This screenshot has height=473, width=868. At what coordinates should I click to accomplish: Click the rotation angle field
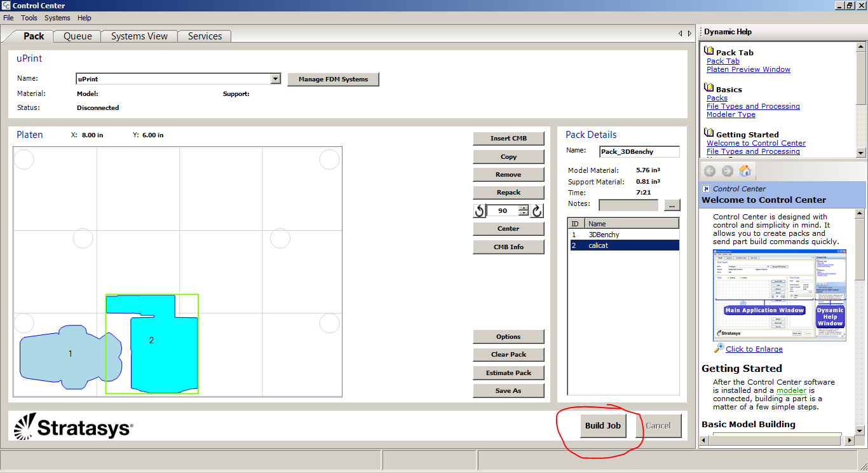503,210
